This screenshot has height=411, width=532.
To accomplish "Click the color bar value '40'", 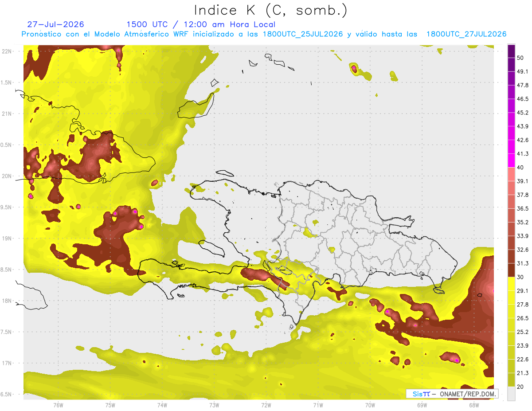I will coord(520,168).
